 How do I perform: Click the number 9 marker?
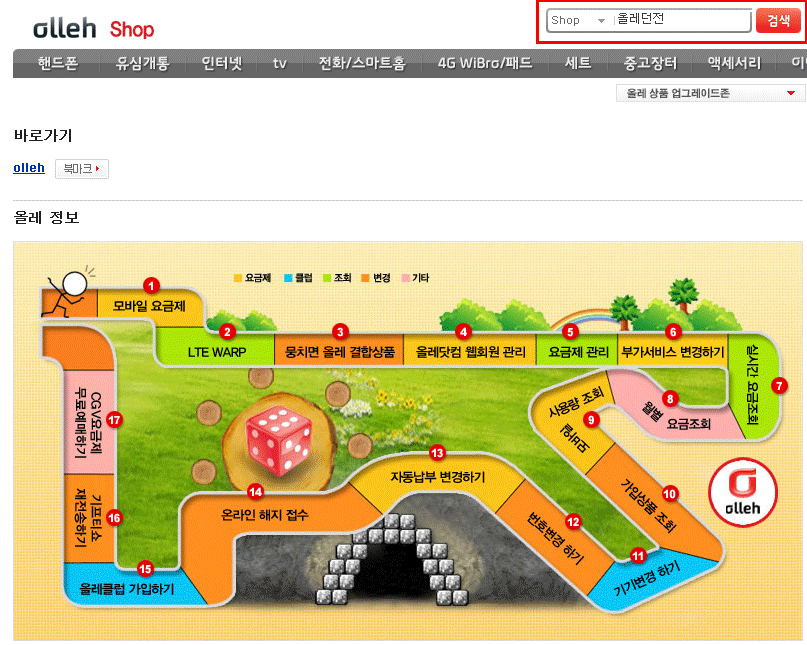pos(591,420)
